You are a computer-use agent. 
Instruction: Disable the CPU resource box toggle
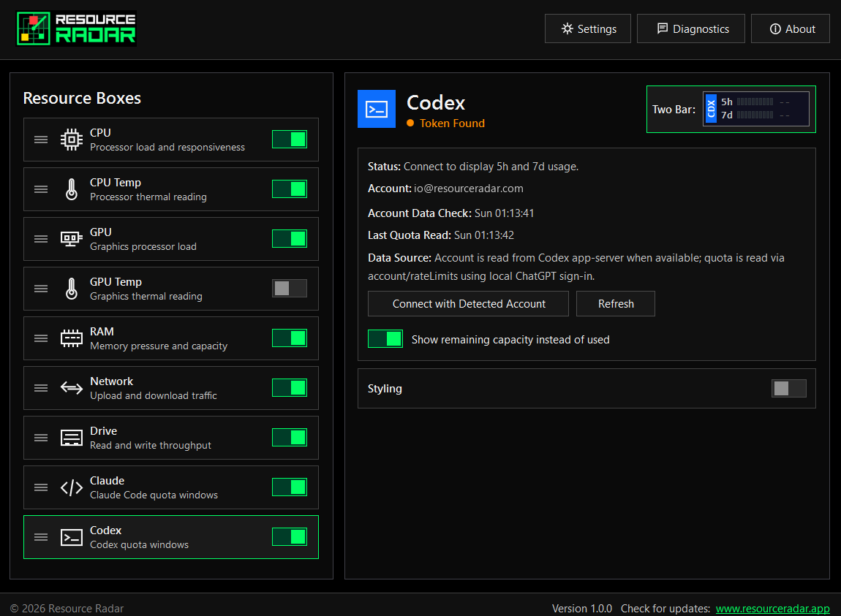pyautogui.click(x=290, y=140)
